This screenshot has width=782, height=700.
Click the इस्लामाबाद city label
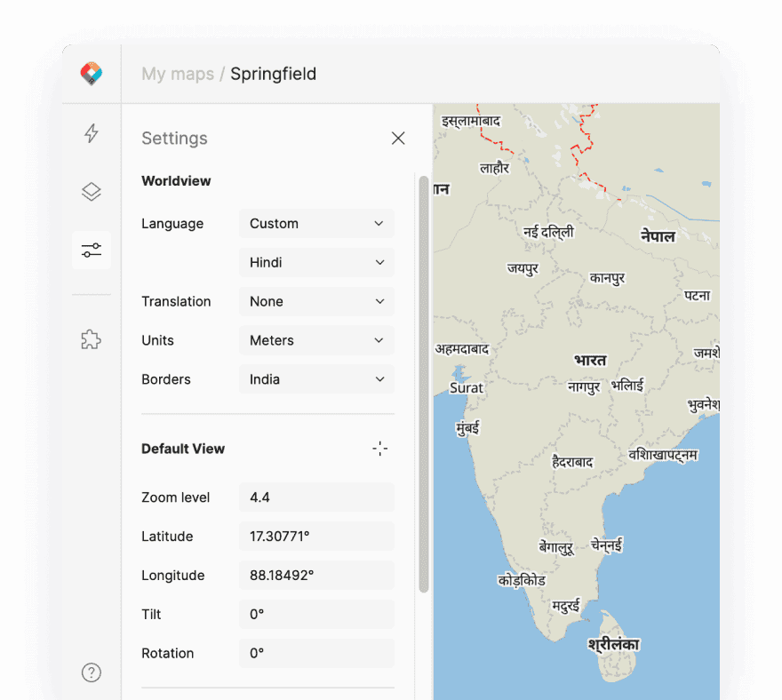tap(471, 121)
